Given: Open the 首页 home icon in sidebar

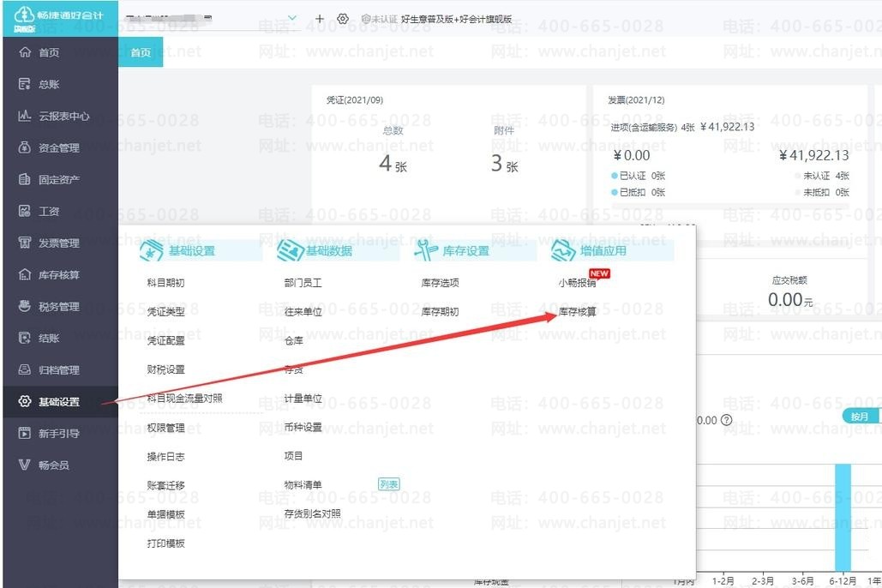Looking at the screenshot, I should (25, 52).
